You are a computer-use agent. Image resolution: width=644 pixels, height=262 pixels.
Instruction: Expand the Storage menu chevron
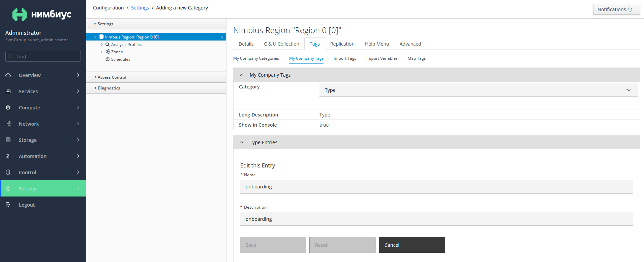[x=78, y=140]
